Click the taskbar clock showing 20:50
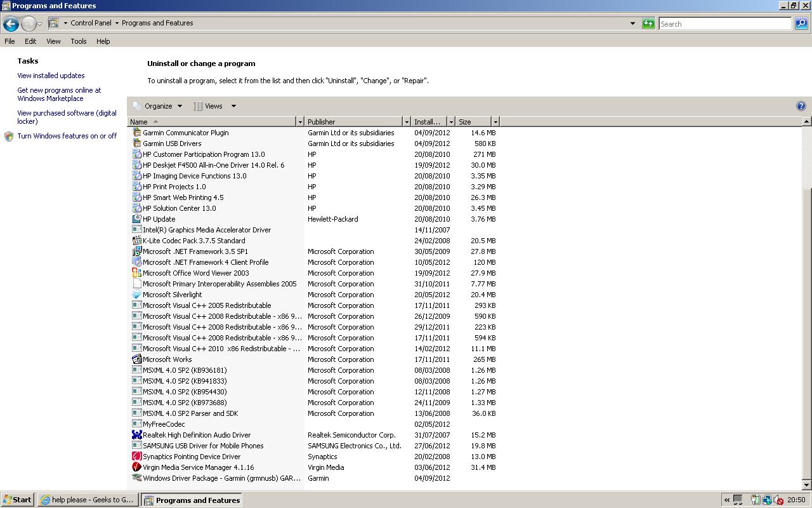Screen dimensions: 812x508 pyautogui.click(x=796, y=500)
